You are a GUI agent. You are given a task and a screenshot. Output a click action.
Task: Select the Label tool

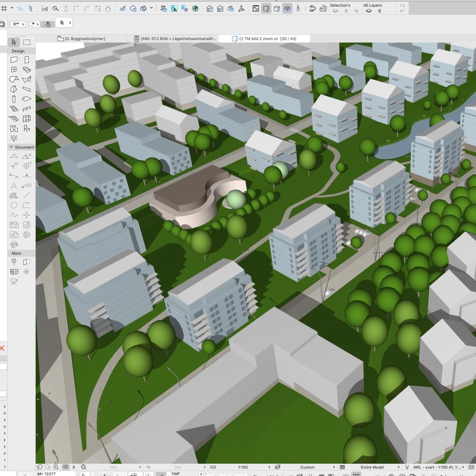tap(26, 185)
